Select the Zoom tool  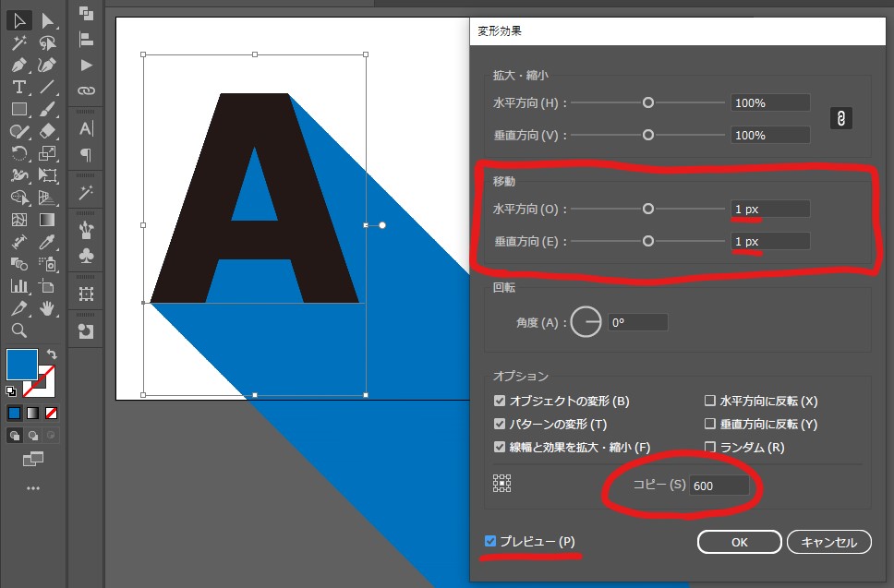point(18,330)
